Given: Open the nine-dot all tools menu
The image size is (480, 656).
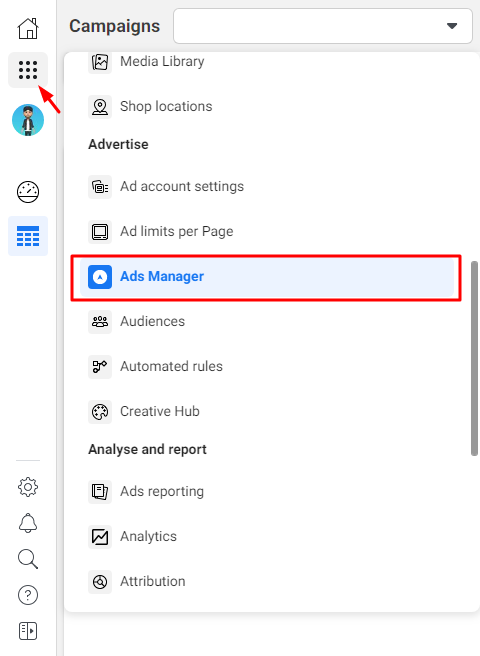Looking at the screenshot, I should tap(28, 70).
